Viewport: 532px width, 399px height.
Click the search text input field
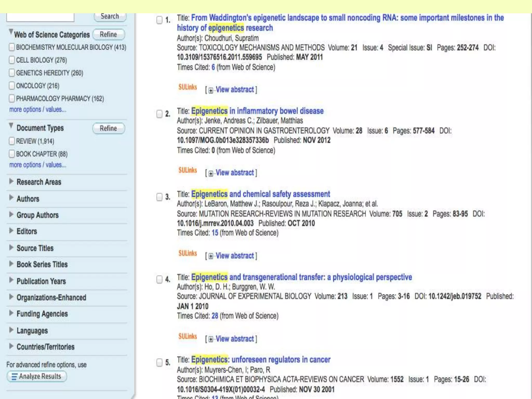40,17
